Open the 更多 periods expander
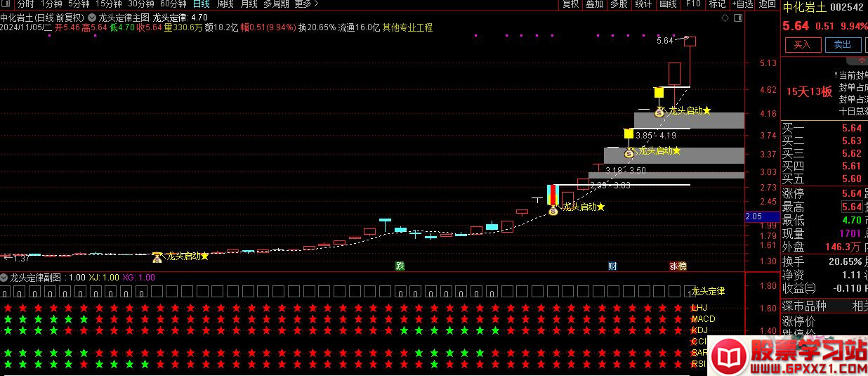Viewport: 868px width, 376px height. pyautogui.click(x=303, y=4)
